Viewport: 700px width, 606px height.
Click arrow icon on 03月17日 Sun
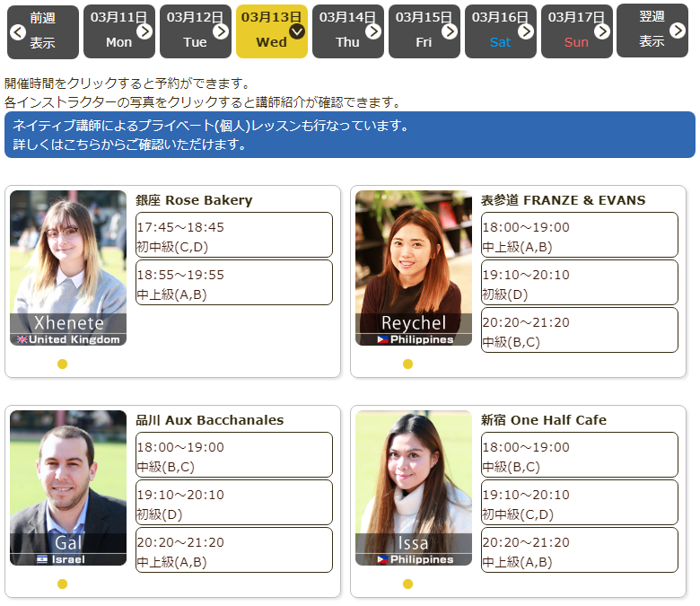(x=602, y=31)
